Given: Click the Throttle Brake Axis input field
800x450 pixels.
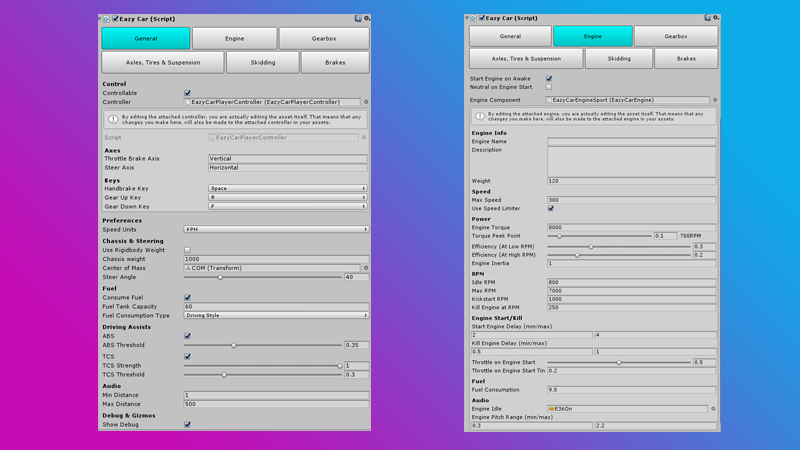Looking at the screenshot, I should click(x=287, y=159).
